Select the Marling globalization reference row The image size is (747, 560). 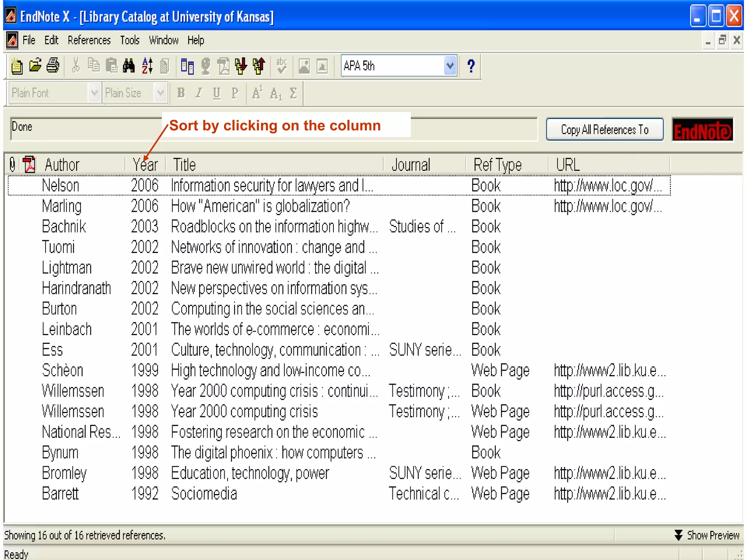[339, 206]
